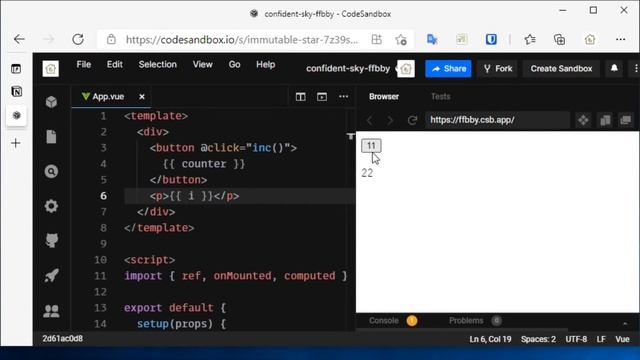The height and width of the screenshot is (360, 640).
Task: Open the CodeSandbox home logo
Action: (x=51, y=69)
